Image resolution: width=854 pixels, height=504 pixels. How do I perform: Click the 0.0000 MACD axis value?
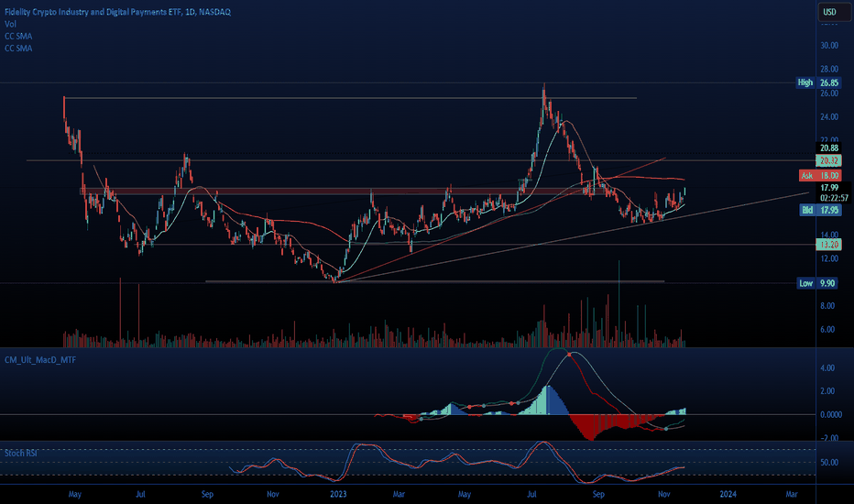831,414
